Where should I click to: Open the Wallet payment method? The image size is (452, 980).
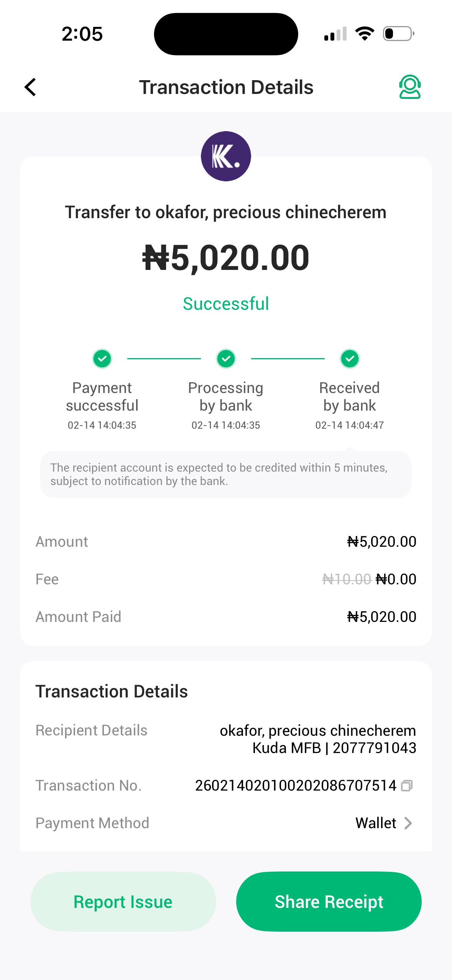point(376,823)
